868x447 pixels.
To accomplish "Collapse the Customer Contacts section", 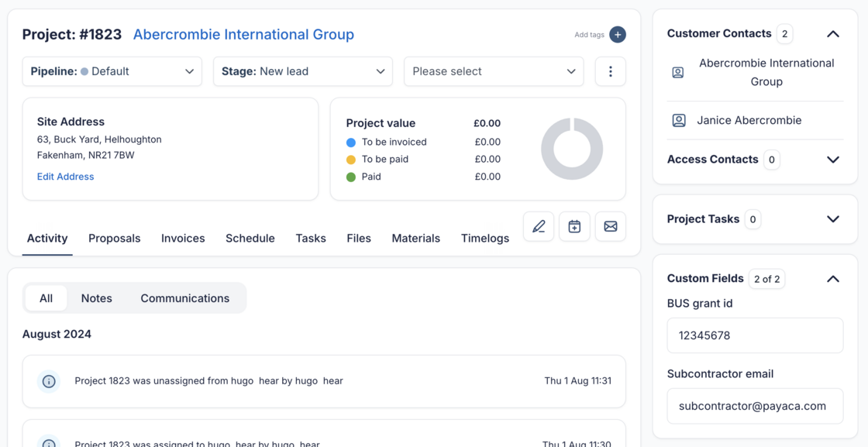I will coord(832,34).
